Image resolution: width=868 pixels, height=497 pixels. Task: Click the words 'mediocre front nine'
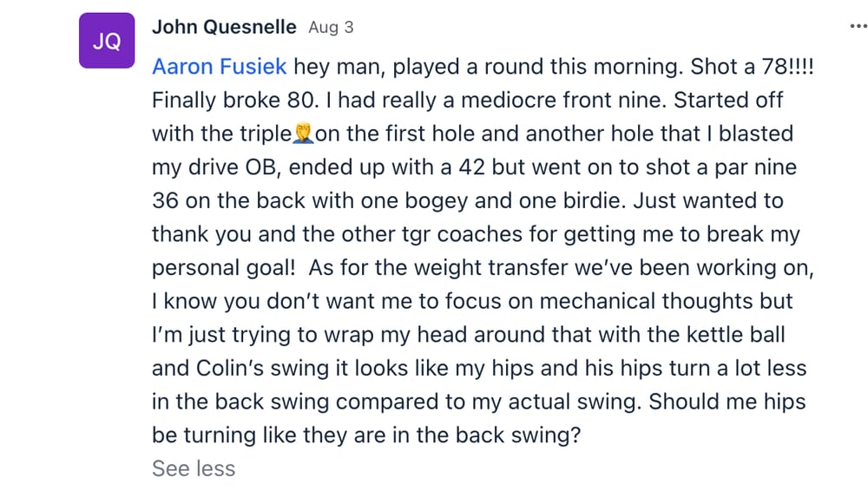click(563, 100)
